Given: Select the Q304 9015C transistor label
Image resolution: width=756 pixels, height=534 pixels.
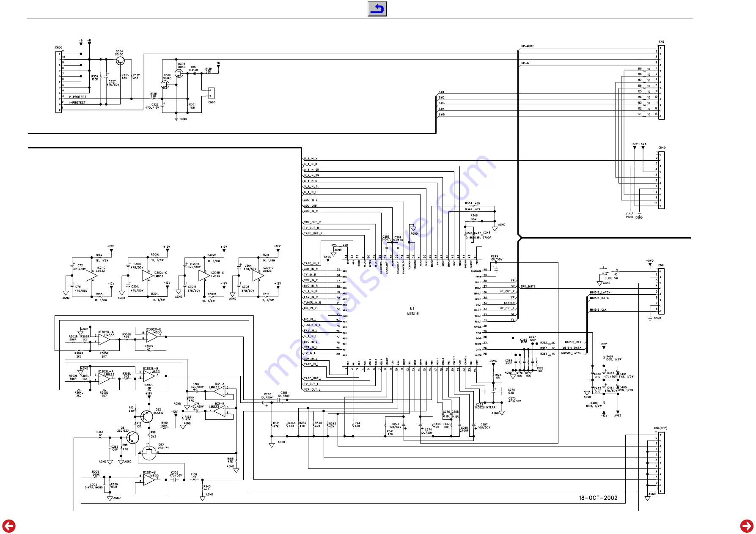Looking at the screenshot, I should 119,53.
